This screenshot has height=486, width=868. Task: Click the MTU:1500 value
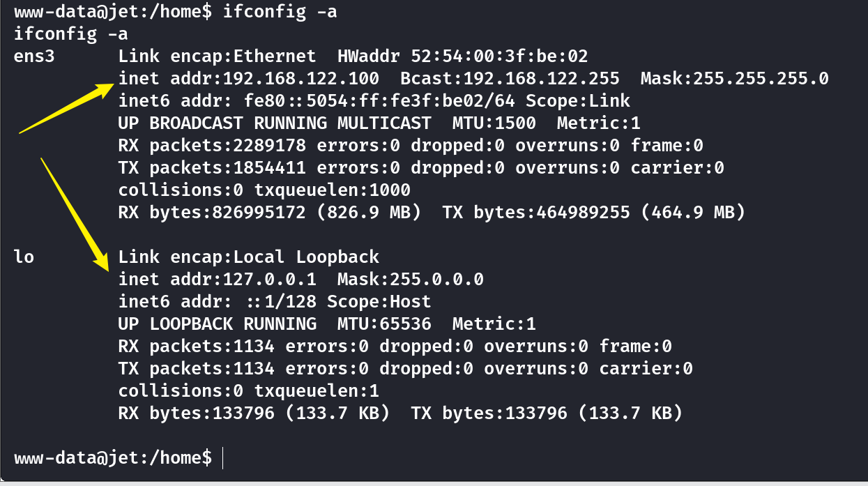coord(494,123)
